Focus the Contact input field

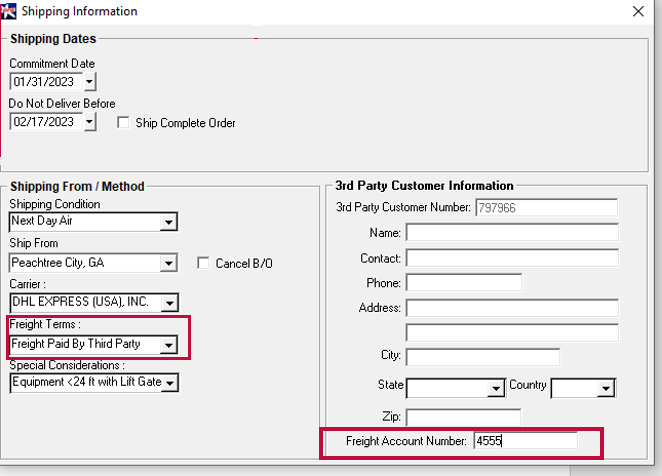pos(511,258)
